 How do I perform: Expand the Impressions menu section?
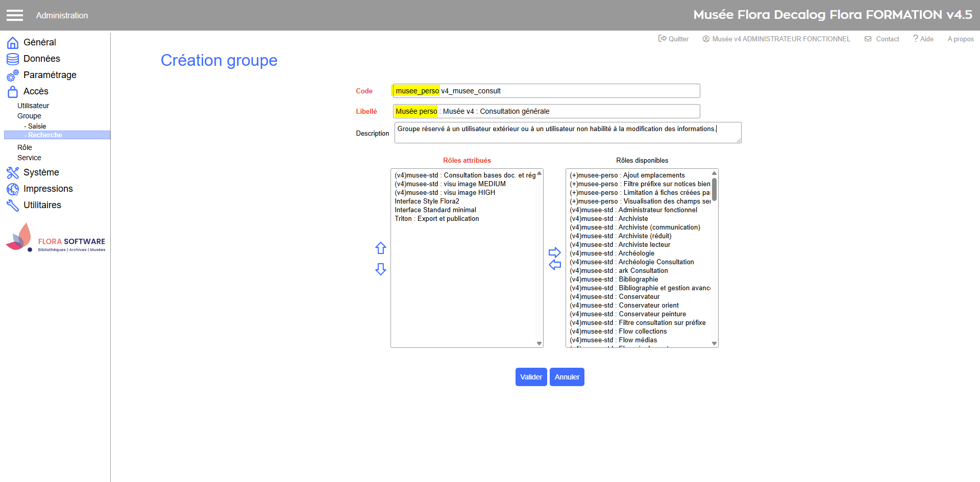pyautogui.click(x=48, y=189)
